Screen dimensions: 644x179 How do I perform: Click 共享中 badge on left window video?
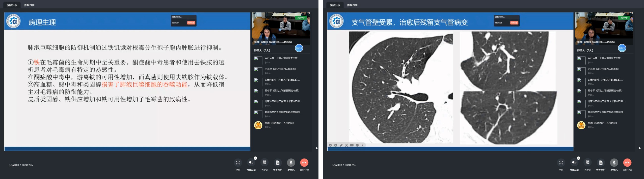301,18
